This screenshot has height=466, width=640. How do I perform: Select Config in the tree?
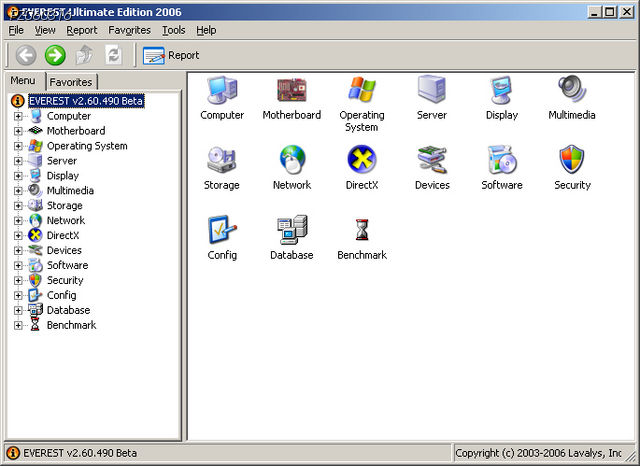tap(62, 295)
